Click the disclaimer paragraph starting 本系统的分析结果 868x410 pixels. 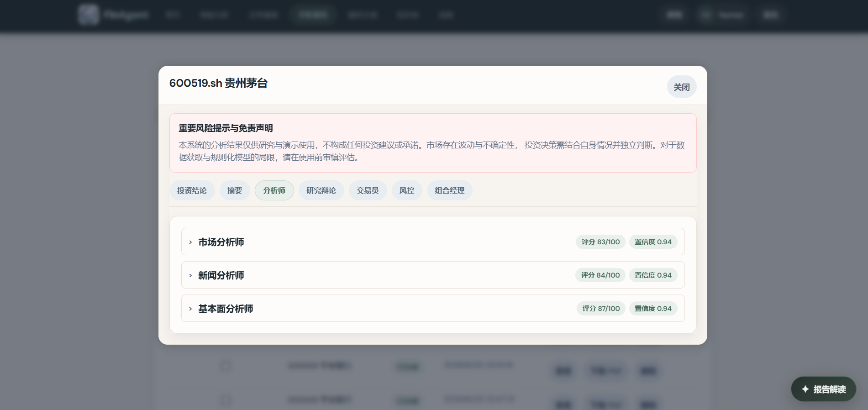click(431, 151)
